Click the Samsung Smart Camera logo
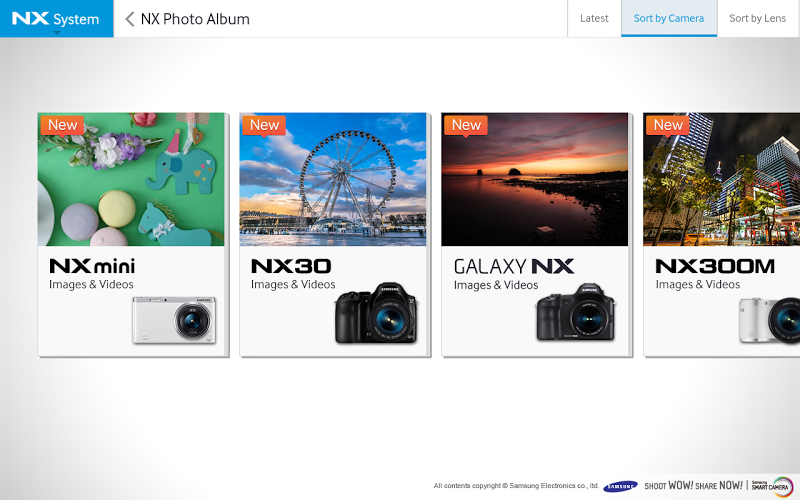Screen dimensions: 800x500 click(x=772, y=487)
